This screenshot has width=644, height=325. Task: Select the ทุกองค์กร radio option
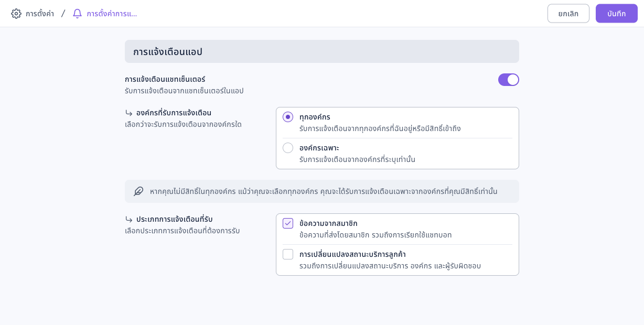[288, 117]
